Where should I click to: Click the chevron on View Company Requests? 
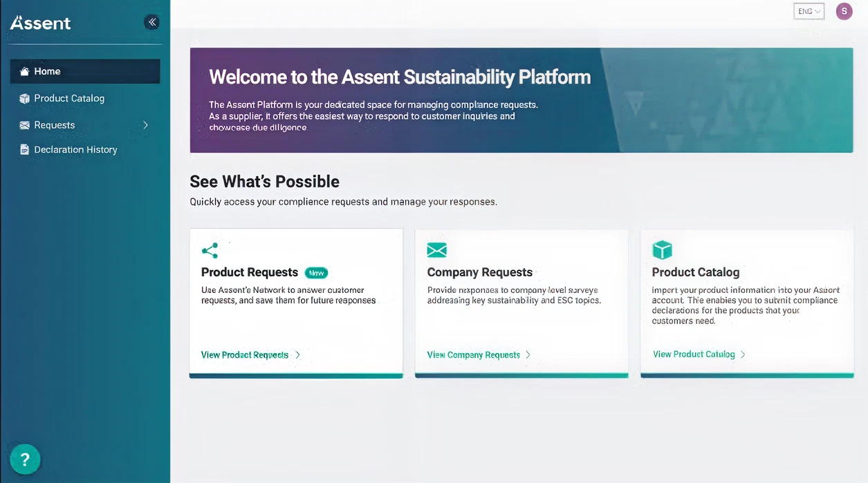[528, 354]
